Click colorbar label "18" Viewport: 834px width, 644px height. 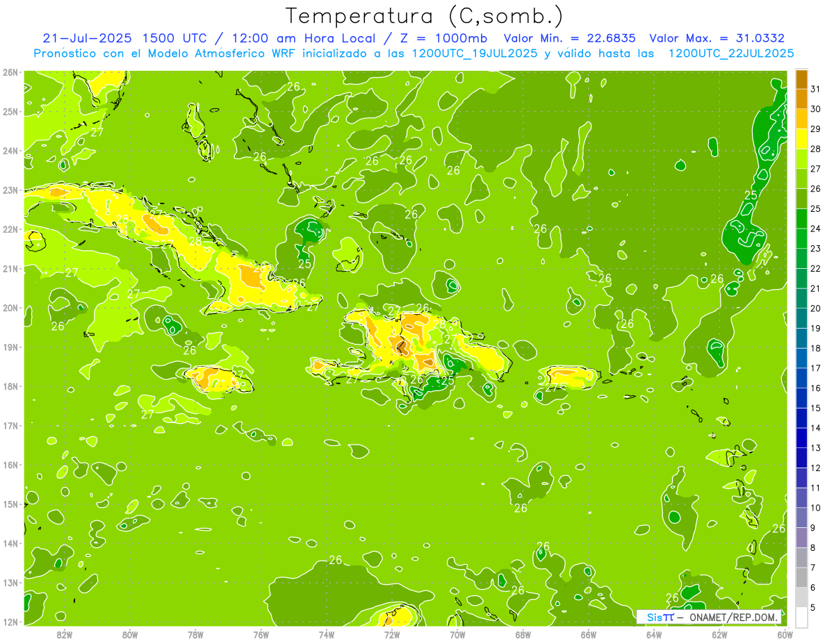pos(815,348)
